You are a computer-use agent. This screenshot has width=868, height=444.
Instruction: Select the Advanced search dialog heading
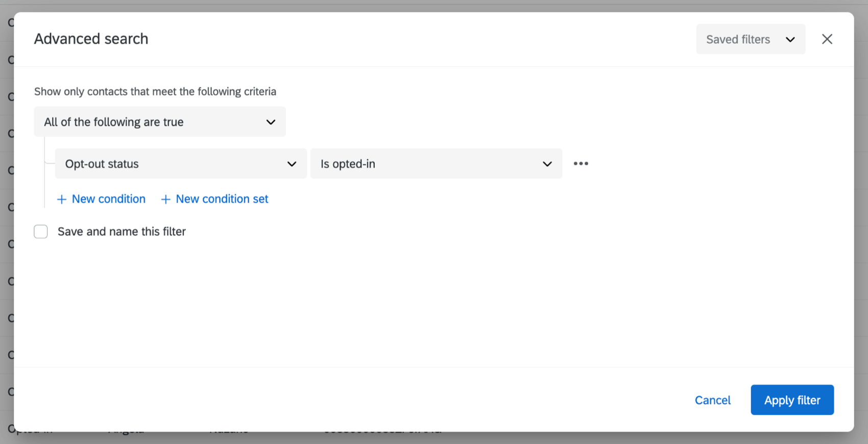pyautogui.click(x=91, y=39)
